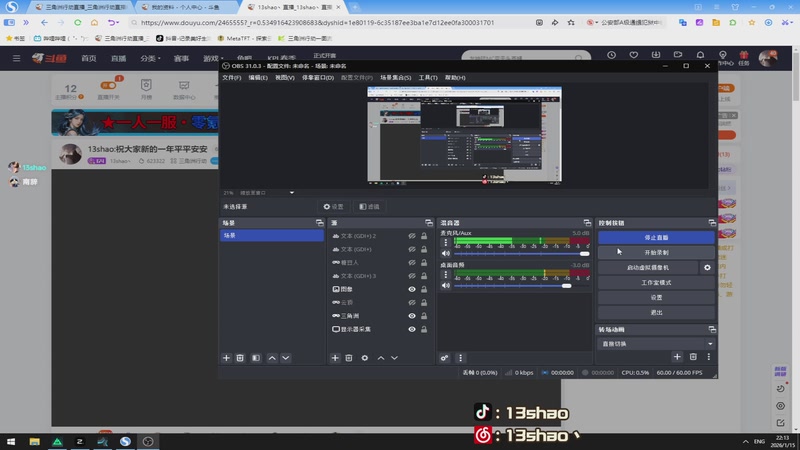This screenshot has height=450, width=800.
Task: Open the scene transition type dropdown
Action: (x=656, y=344)
